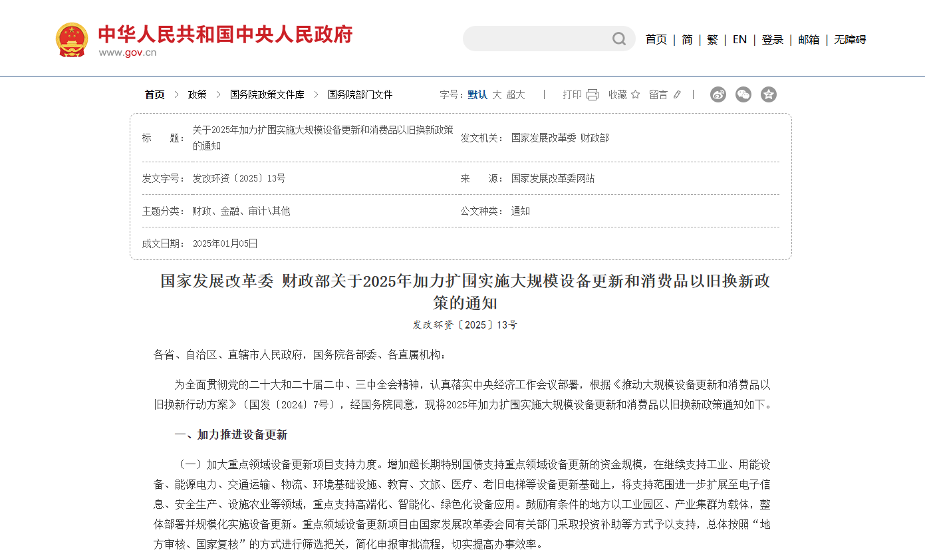Share via the QQ Zone star icon
925x560 pixels.
pyautogui.click(x=769, y=94)
